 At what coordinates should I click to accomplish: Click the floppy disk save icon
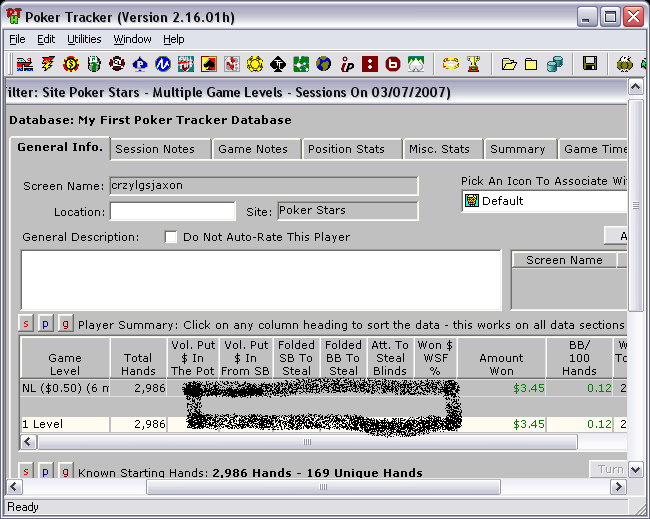pyautogui.click(x=589, y=64)
